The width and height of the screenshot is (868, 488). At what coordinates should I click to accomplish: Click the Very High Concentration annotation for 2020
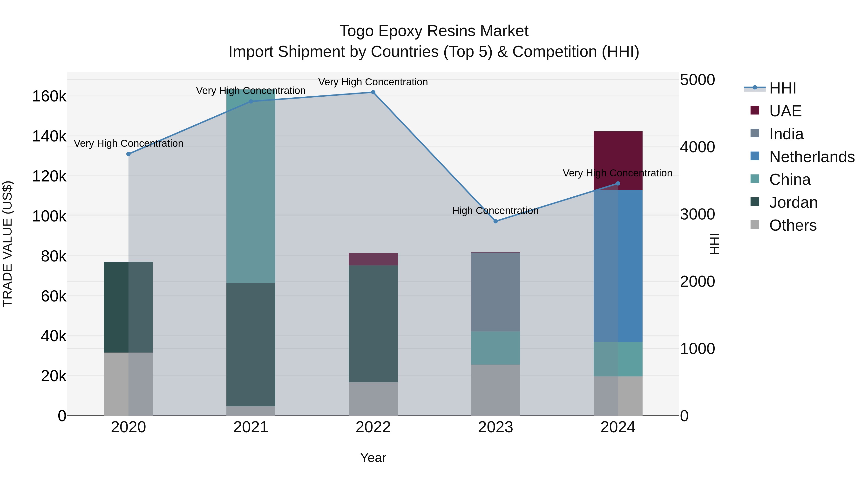(x=129, y=143)
